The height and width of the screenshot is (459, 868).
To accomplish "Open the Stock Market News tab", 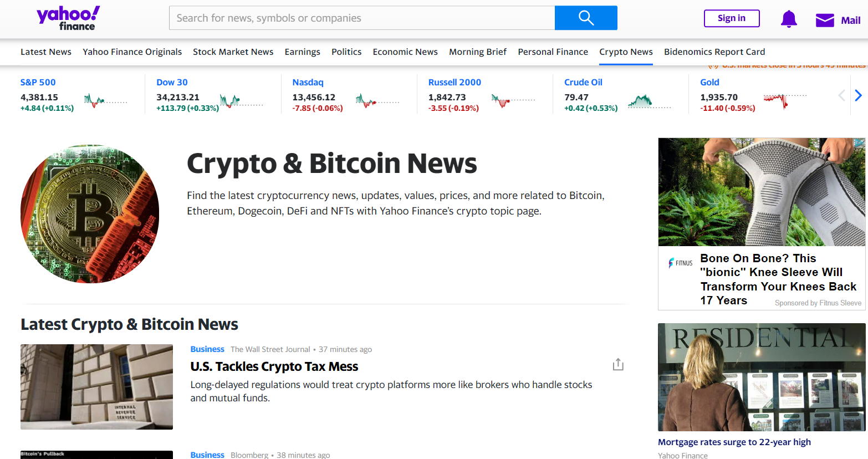I will tap(233, 52).
